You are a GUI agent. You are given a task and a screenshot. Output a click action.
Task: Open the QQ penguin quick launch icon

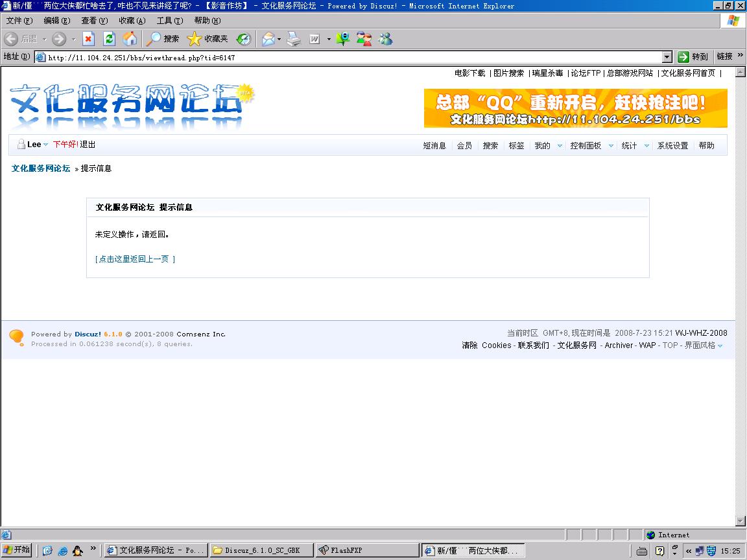78,550
